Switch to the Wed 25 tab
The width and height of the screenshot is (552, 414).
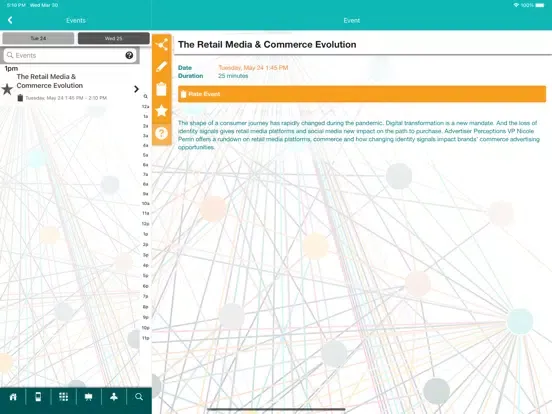(114, 38)
